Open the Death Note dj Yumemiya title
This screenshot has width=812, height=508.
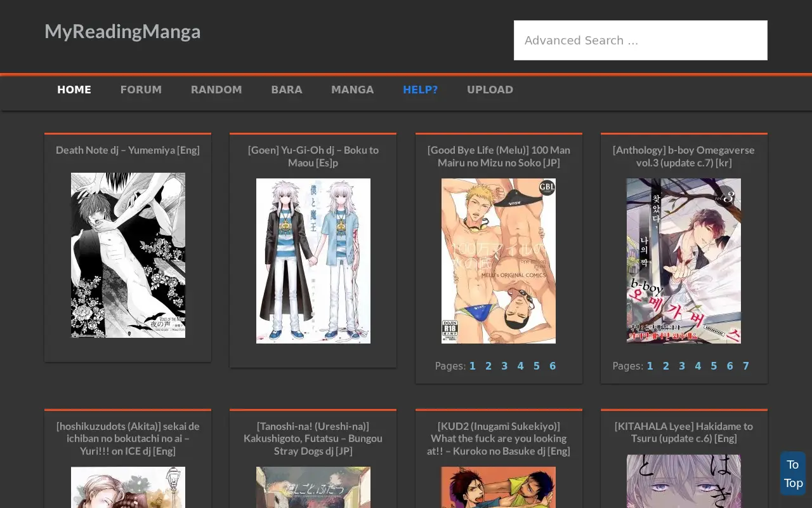[128, 150]
